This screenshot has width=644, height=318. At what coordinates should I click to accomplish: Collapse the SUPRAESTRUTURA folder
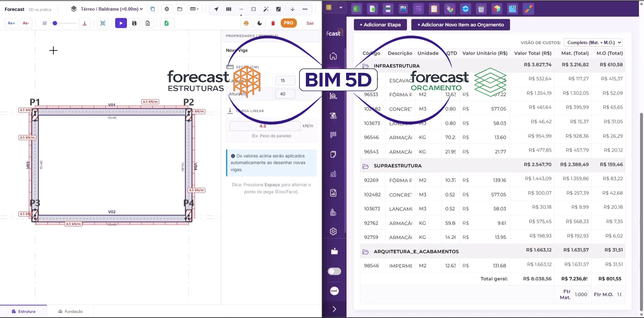[366, 166]
